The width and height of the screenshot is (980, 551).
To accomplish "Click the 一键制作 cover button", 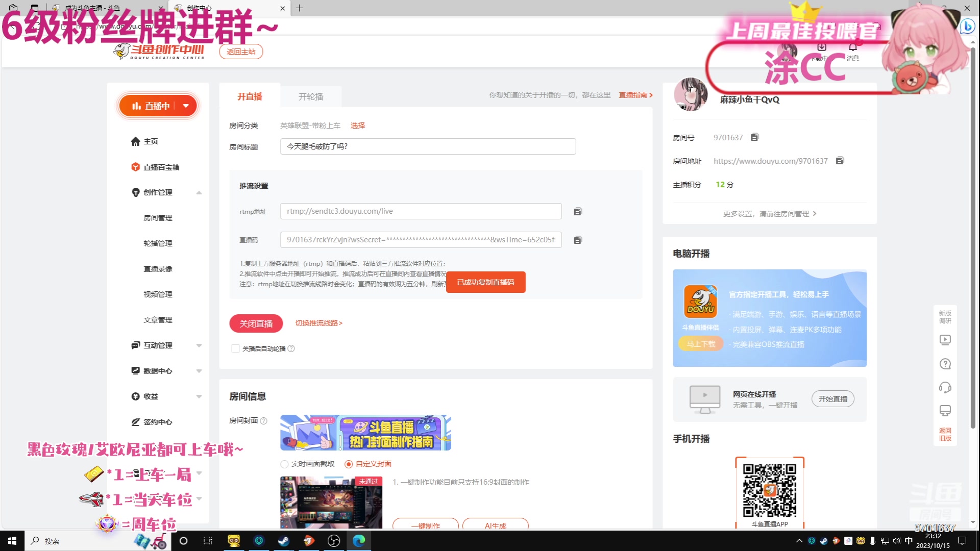I will point(425,524).
